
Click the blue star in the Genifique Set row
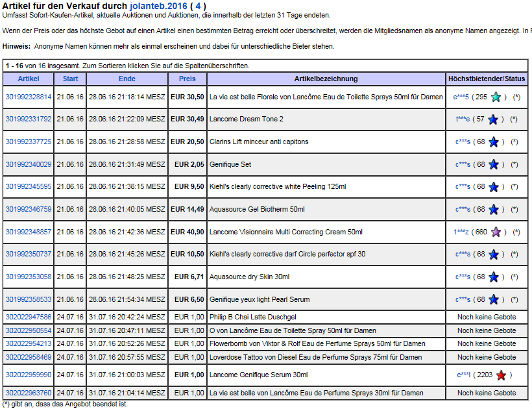[x=493, y=165]
